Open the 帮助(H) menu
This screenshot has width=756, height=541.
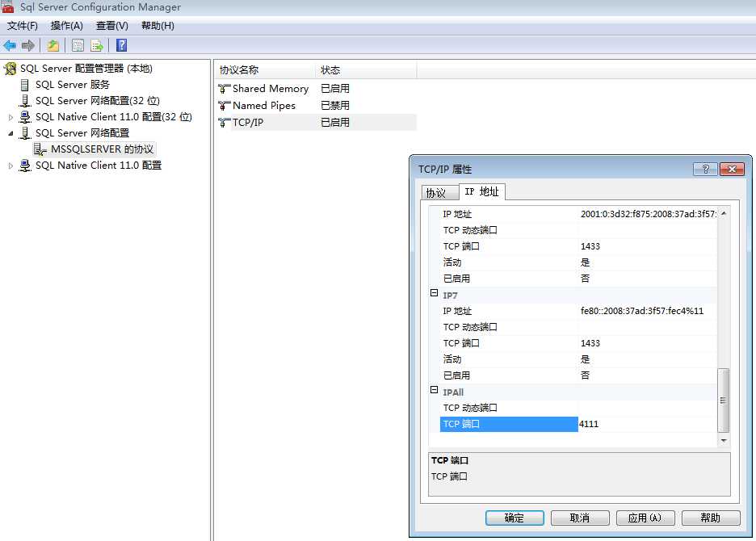point(157,26)
